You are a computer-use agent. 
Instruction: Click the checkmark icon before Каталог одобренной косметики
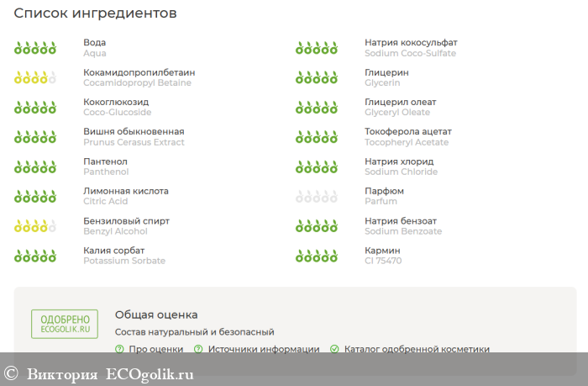(334, 349)
